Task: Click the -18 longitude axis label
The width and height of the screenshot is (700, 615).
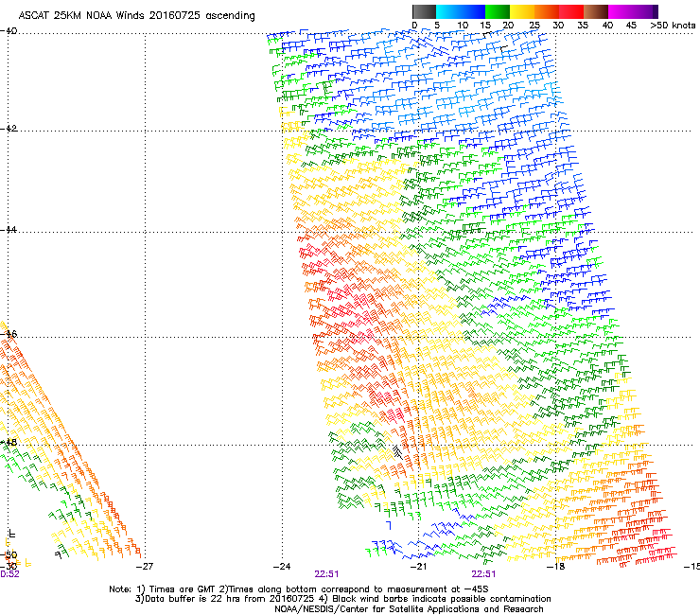Action: coord(555,567)
